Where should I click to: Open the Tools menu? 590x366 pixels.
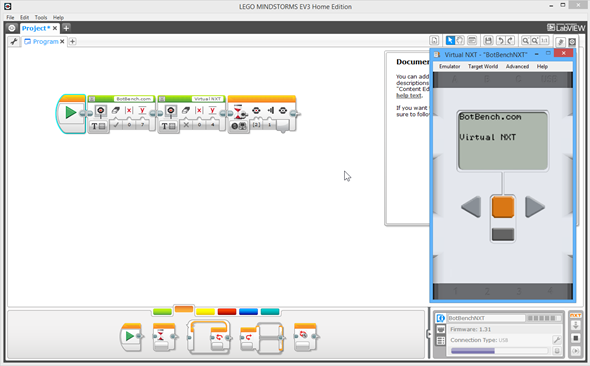[x=41, y=17]
